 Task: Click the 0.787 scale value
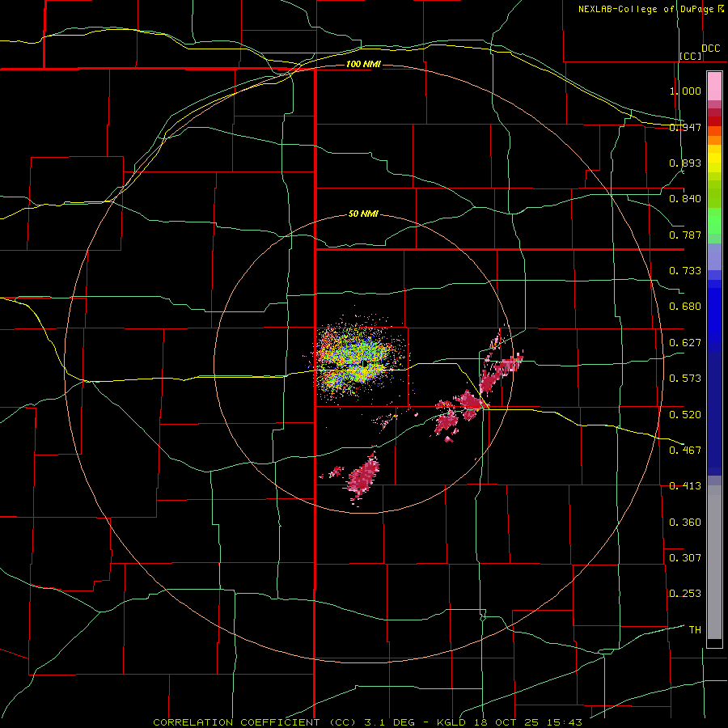tap(685, 235)
